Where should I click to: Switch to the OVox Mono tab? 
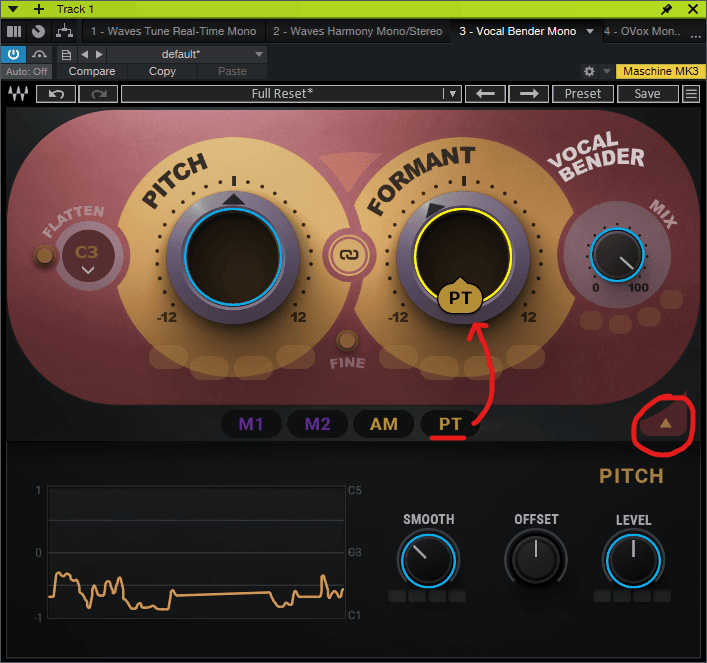pyautogui.click(x=642, y=31)
